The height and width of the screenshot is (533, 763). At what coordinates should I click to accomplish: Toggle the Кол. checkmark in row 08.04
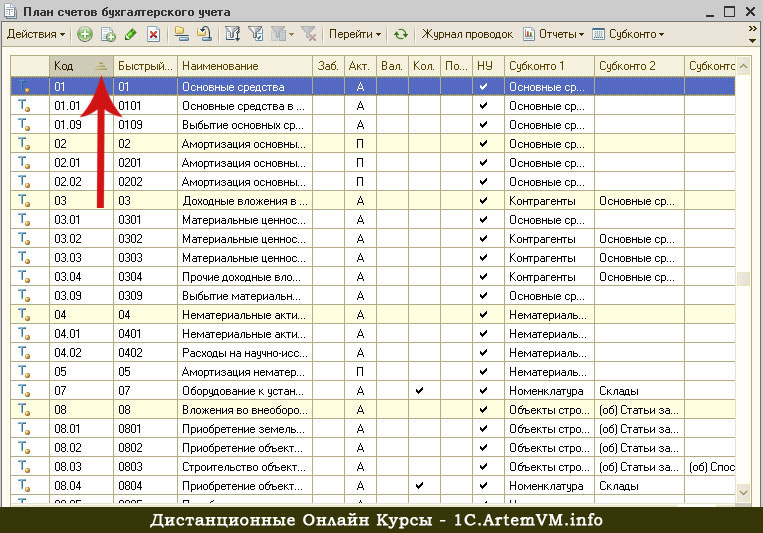[419, 486]
